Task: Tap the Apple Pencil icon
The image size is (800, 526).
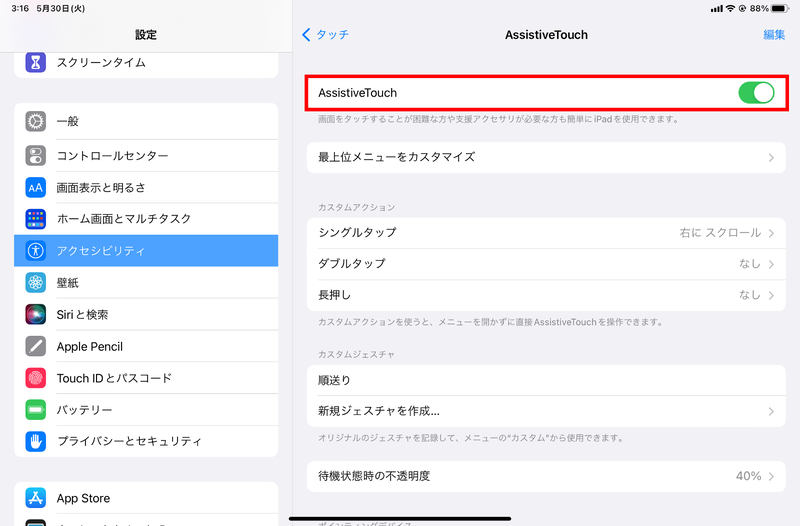Action: (x=36, y=346)
